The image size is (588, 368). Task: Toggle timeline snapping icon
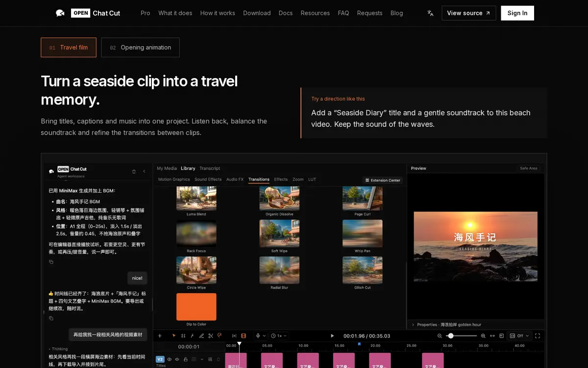point(234,336)
